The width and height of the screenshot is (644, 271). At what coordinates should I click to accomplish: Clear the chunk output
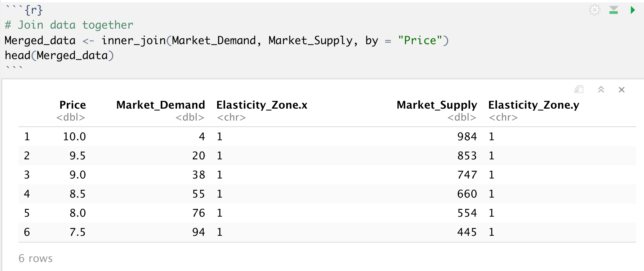tap(622, 90)
